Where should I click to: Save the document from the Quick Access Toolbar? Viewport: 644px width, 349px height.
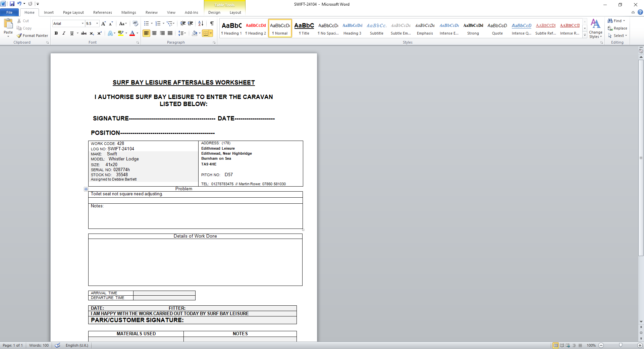(x=12, y=4)
